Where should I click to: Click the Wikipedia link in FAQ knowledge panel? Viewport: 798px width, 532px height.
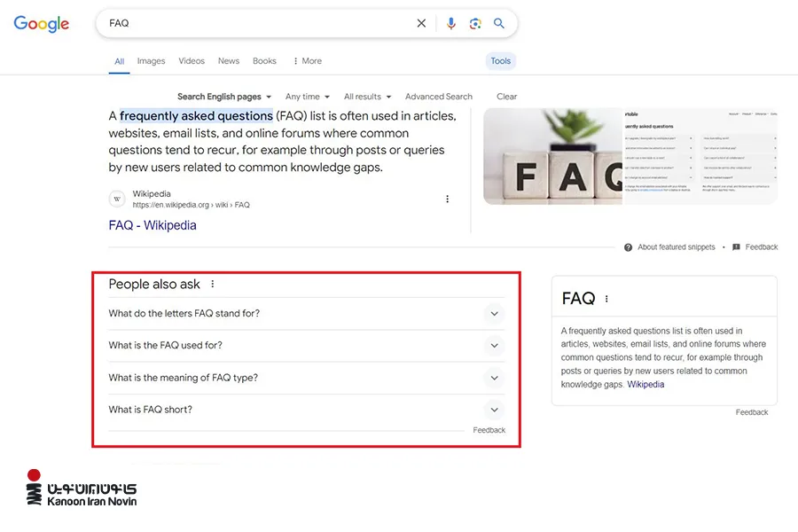645,385
